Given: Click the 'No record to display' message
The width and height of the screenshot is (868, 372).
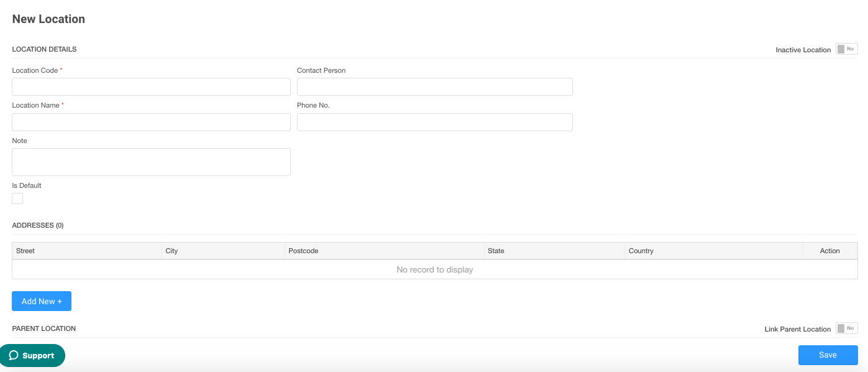Looking at the screenshot, I should [435, 269].
